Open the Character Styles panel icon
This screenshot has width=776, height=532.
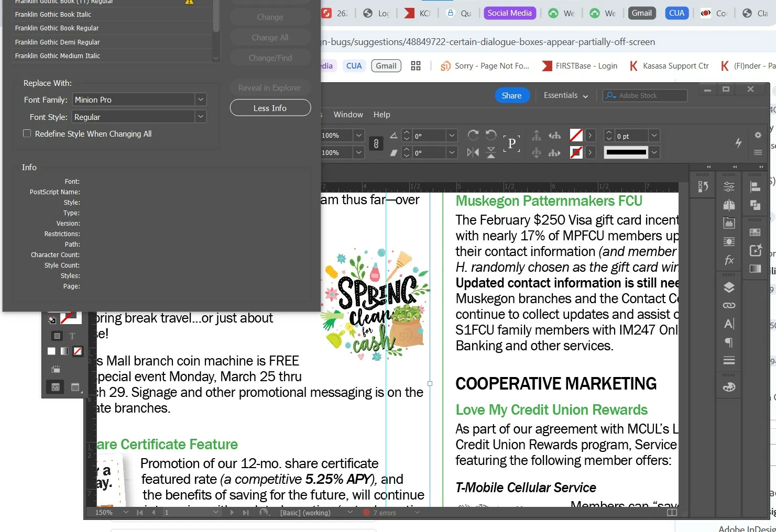point(729,324)
